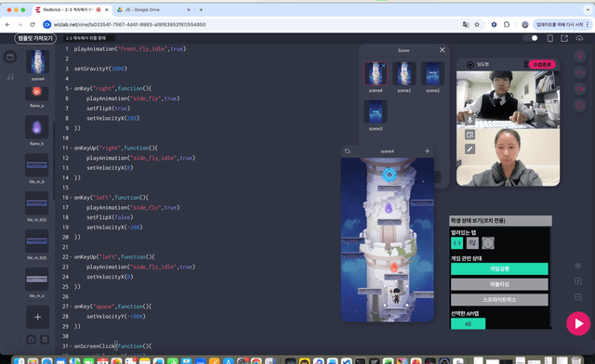Click the mobile device preview icon

click(x=550, y=38)
